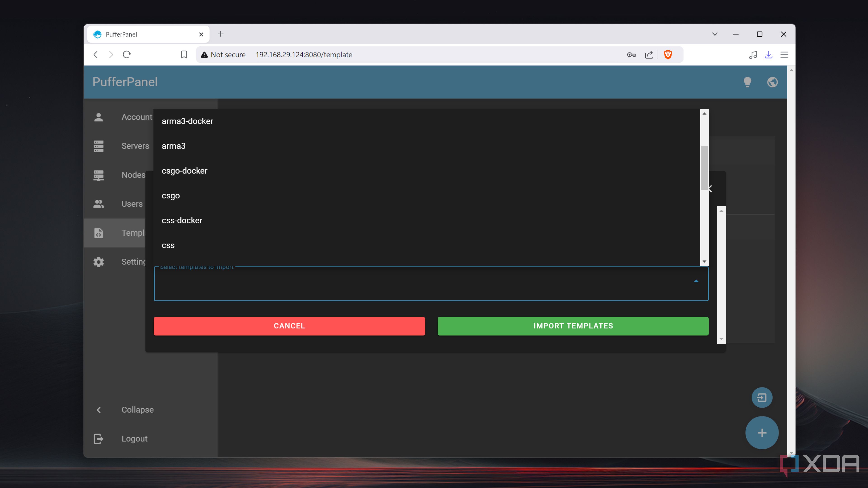Viewport: 868px width, 488px height.
Task: Open the Nodes icon in sidebar
Action: [98, 175]
